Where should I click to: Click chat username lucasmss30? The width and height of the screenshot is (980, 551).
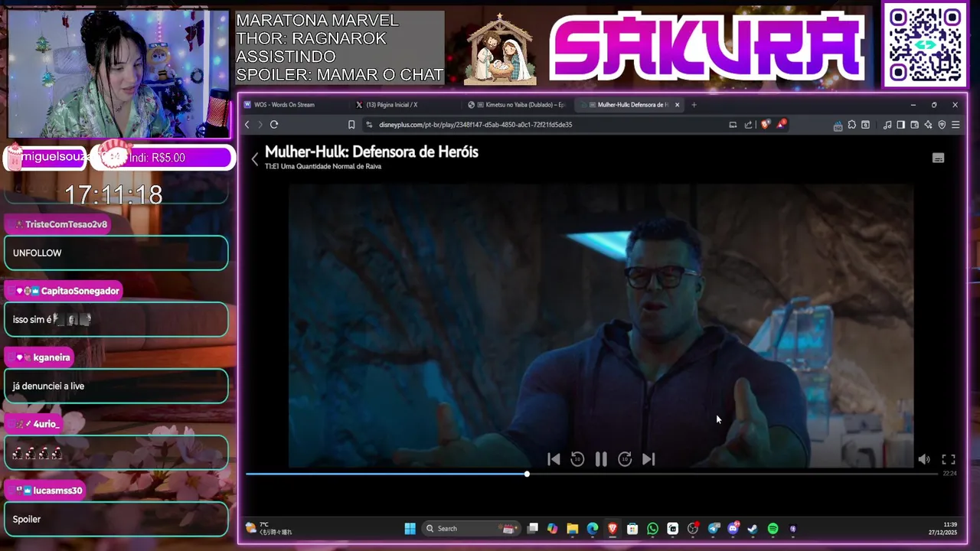coord(57,491)
